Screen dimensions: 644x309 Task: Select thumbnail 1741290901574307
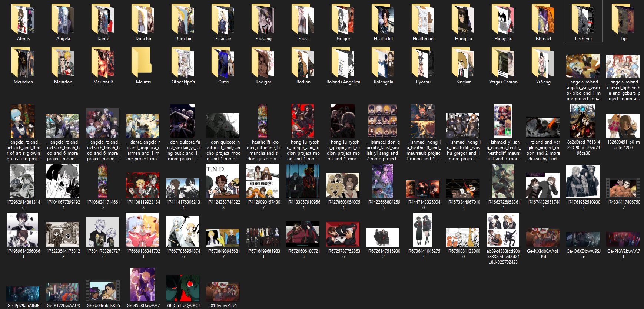tap(263, 181)
